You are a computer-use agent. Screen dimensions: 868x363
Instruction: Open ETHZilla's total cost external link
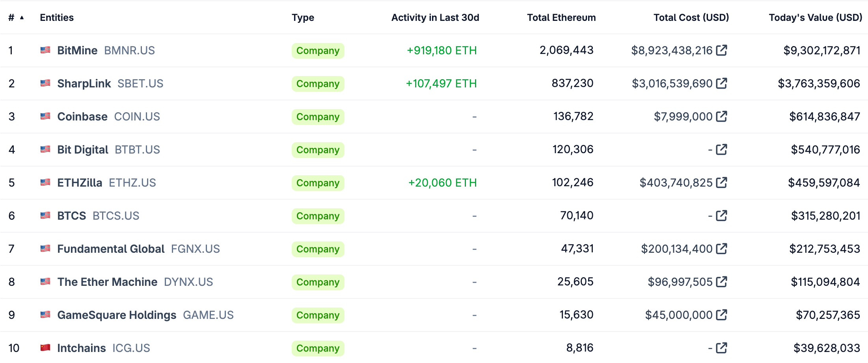click(x=722, y=183)
